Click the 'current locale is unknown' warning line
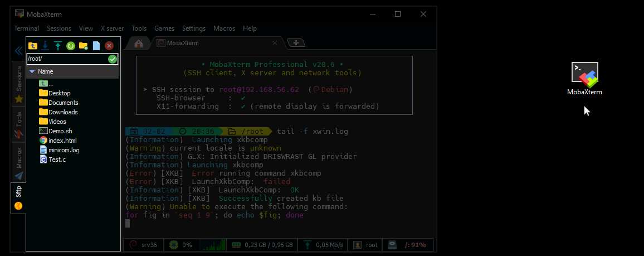 203,148
